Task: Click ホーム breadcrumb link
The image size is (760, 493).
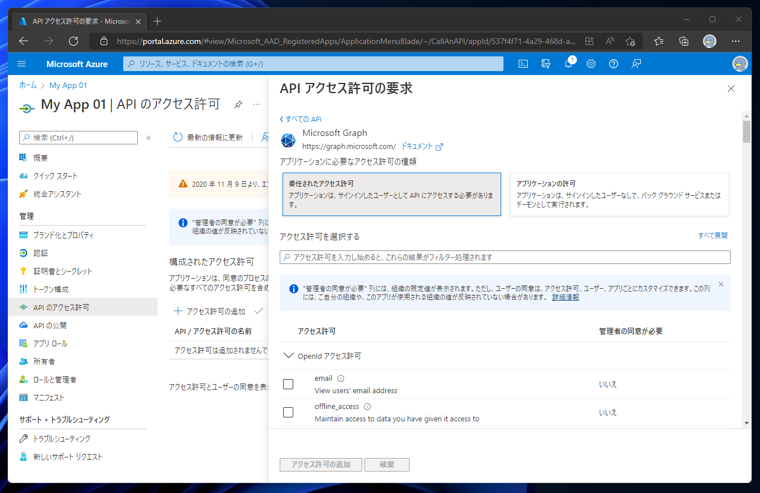Action: pyautogui.click(x=28, y=85)
